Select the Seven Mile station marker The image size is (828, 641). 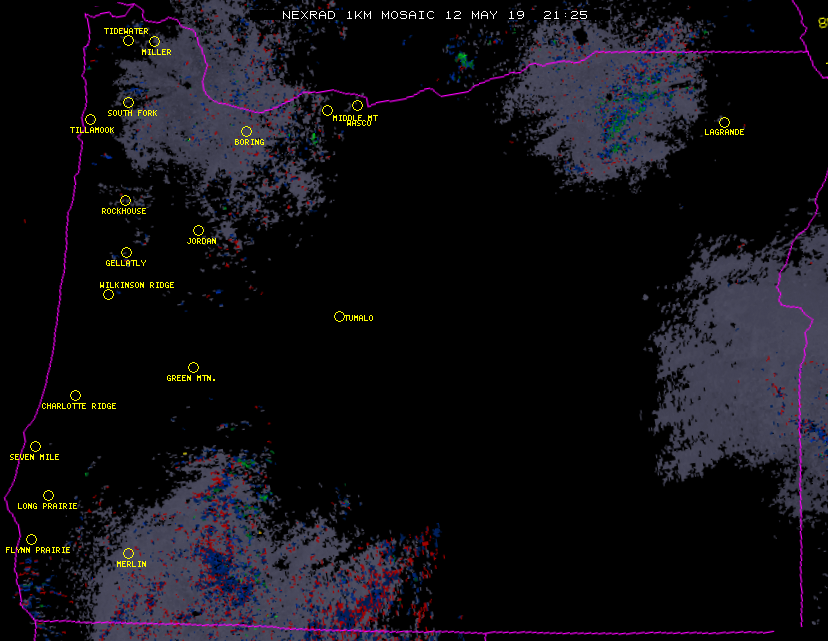tap(35, 447)
